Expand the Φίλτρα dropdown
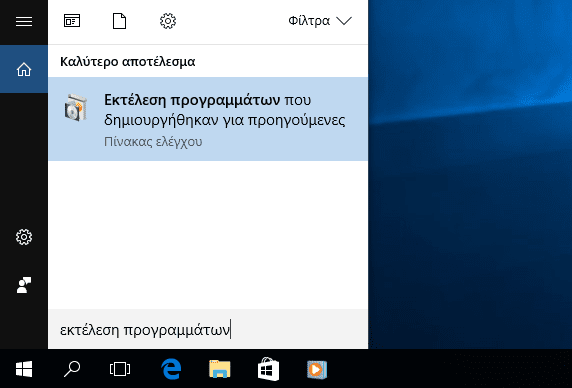Viewport: 572px width, 388px height. (x=320, y=21)
